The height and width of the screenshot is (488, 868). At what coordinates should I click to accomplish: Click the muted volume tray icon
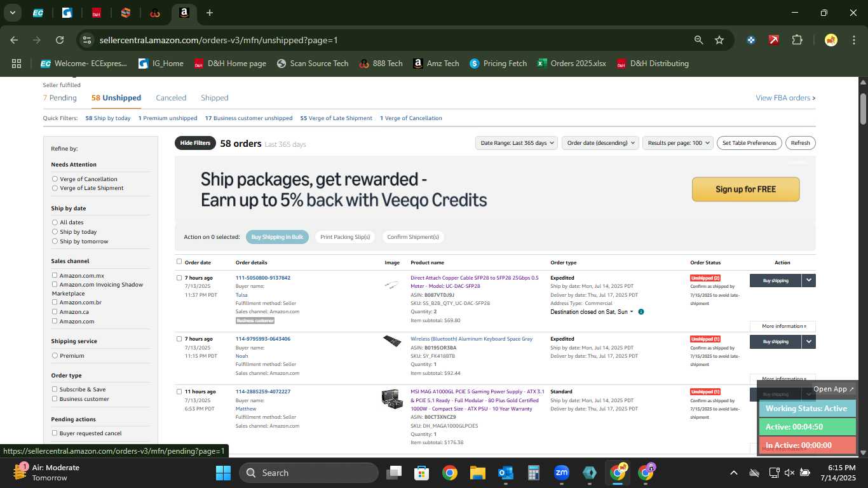(x=789, y=473)
